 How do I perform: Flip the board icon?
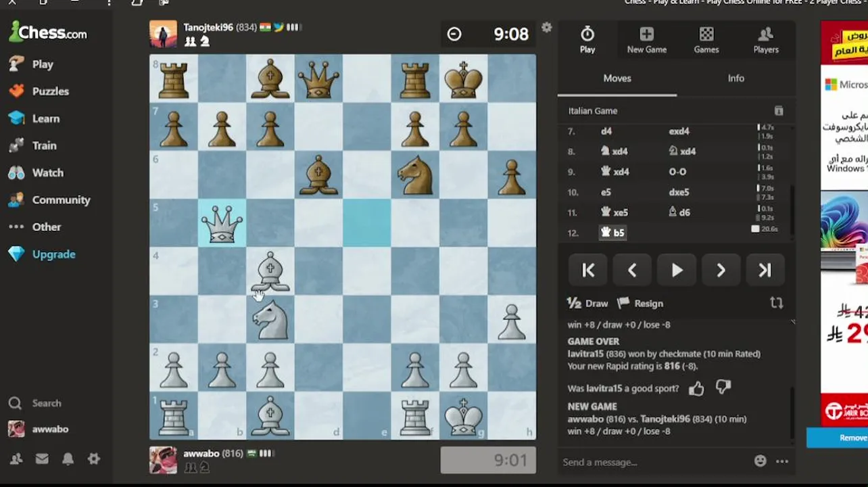776,303
